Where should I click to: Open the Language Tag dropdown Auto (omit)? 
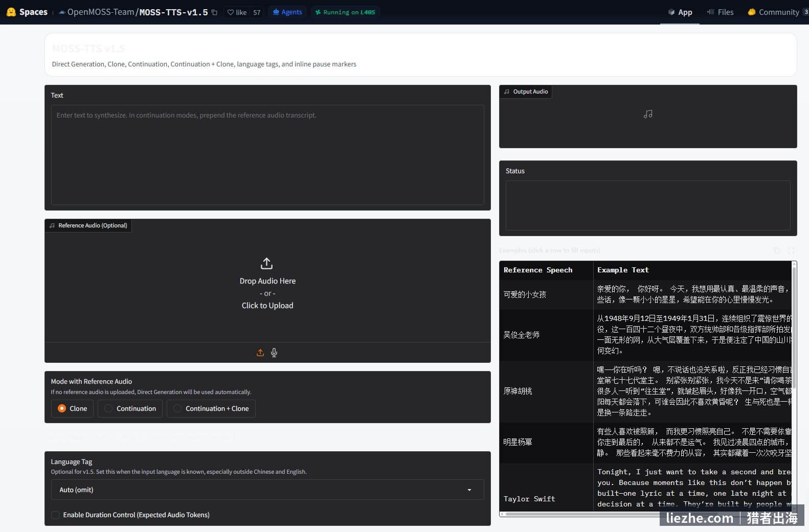[267, 490]
